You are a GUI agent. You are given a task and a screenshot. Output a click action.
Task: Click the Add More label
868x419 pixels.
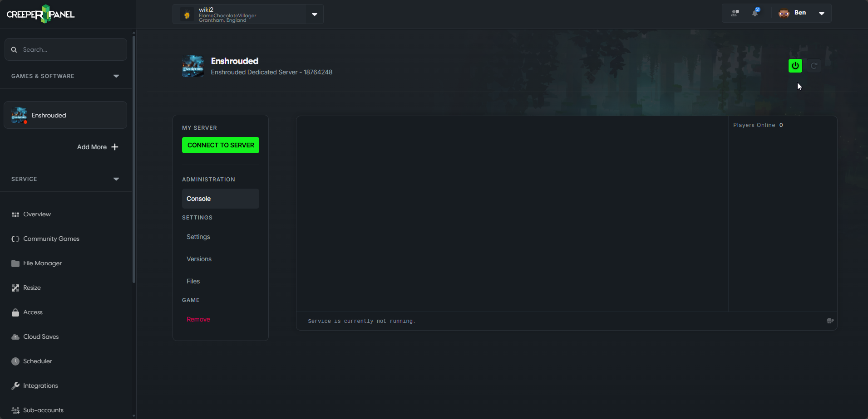(92, 147)
